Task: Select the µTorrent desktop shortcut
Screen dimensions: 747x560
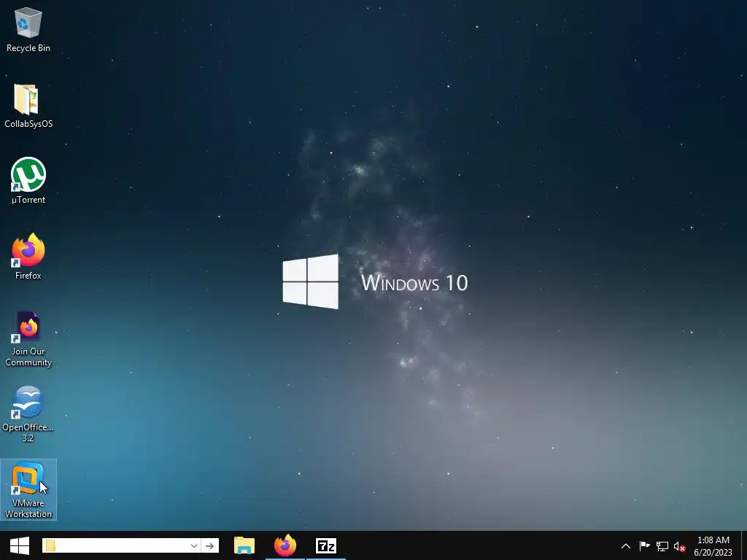Action: pyautogui.click(x=28, y=181)
